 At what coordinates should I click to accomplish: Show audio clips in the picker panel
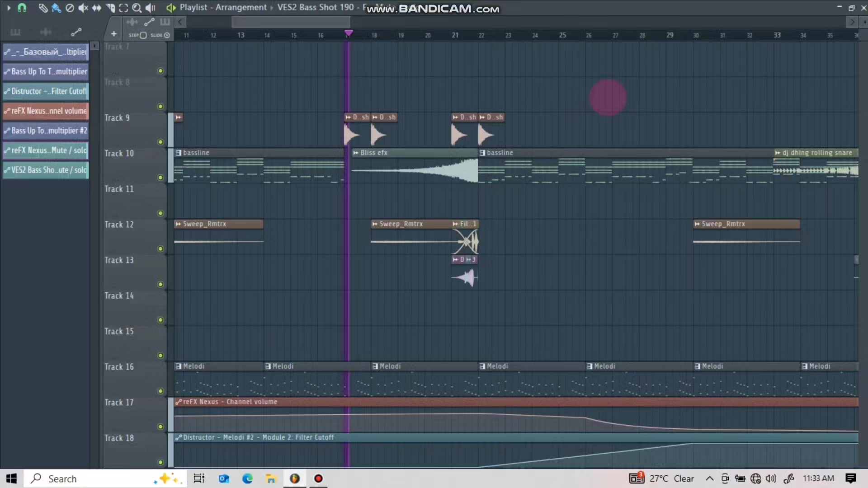(46, 32)
